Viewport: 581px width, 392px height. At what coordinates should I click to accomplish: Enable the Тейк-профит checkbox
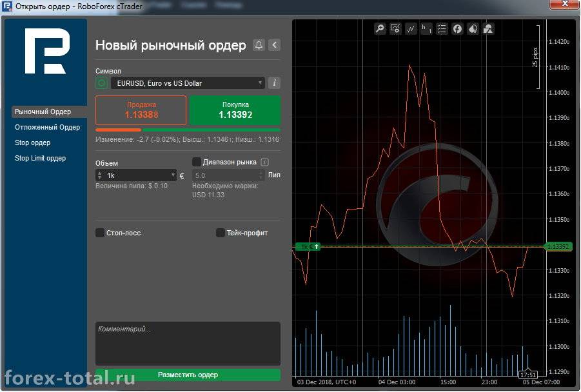click(221, 233)
